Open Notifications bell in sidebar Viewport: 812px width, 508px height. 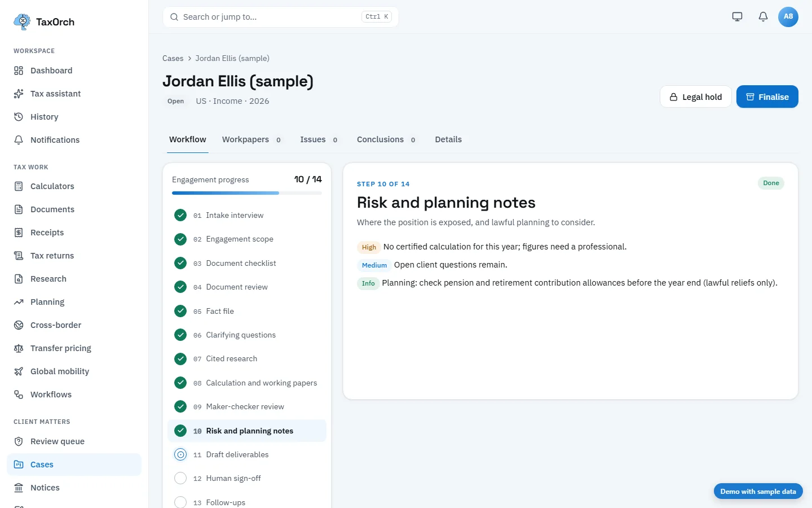[x=19, y=140]
